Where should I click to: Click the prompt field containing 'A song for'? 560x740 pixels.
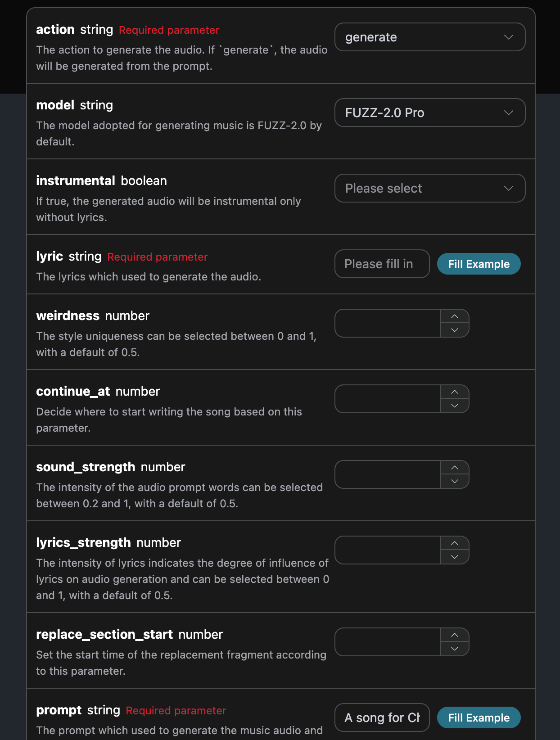coord(382,717)
